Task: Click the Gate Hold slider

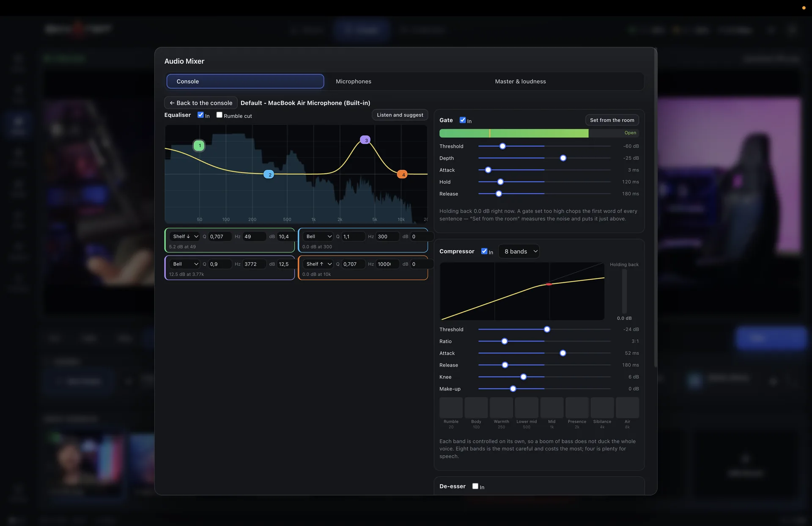Action: click(x=544, y=182)
